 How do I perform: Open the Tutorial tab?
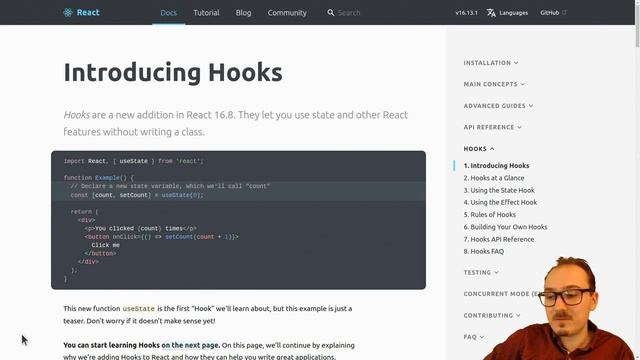point(206,13)
